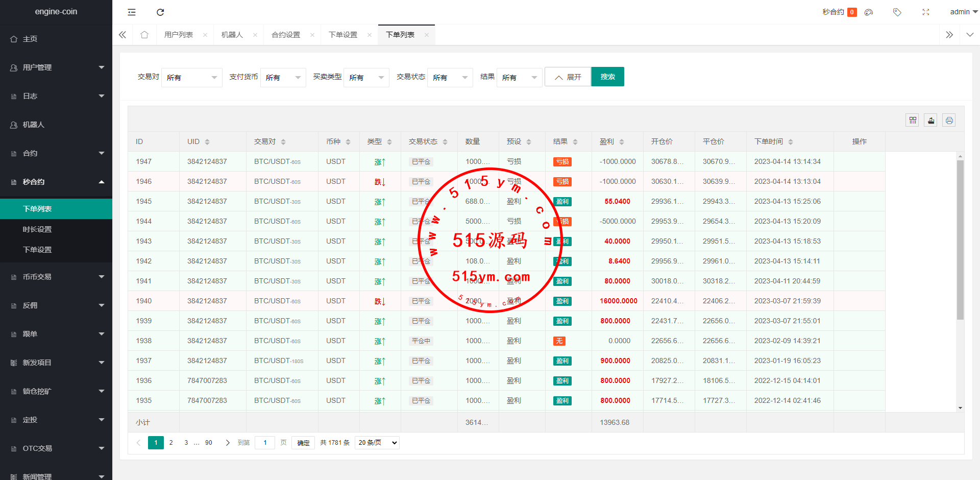Click the page number input field
Screen dimensions: 980x480
pos(265,443)
